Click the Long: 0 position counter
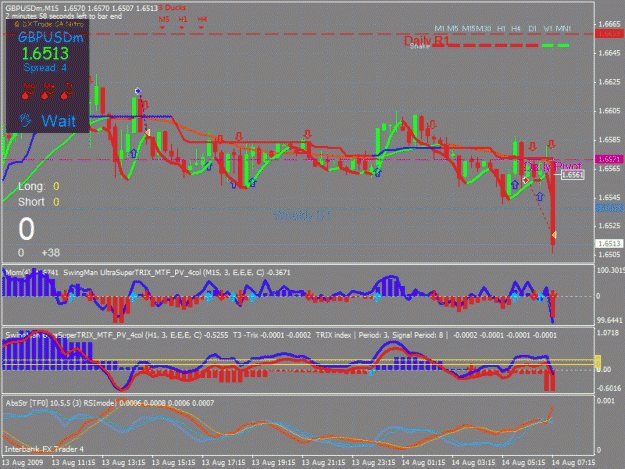 pos(39,186)
